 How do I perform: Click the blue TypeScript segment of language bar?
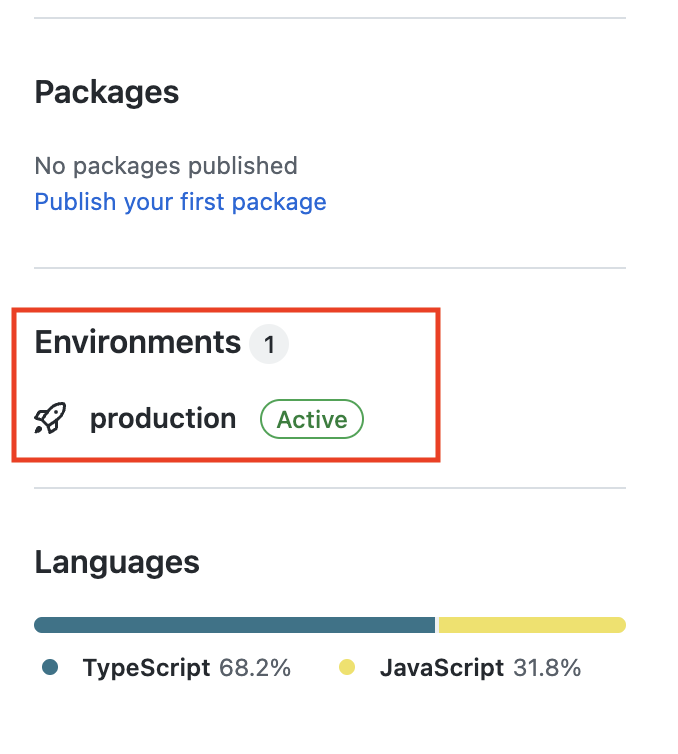pyautogui.click(x=235, y=625)
